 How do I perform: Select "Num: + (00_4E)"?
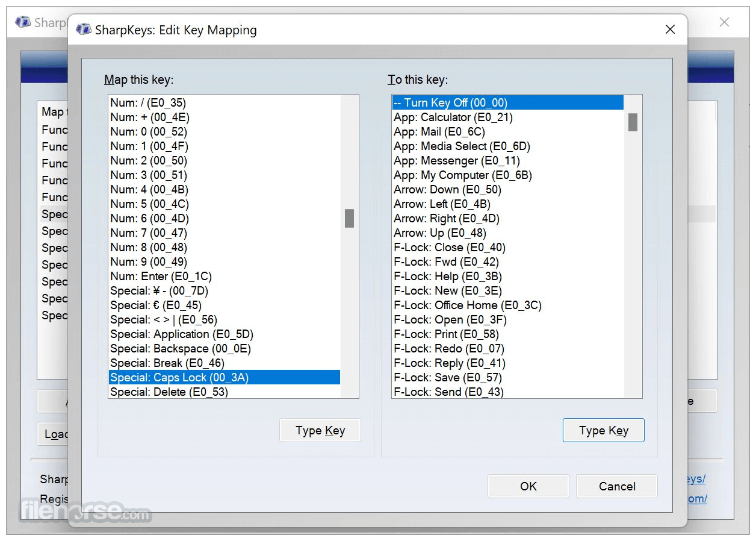tap(225, 117)
